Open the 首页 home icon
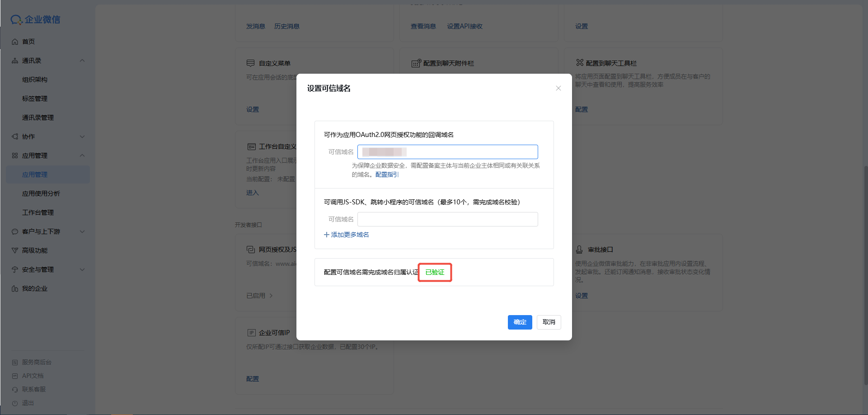 point(15,42)
